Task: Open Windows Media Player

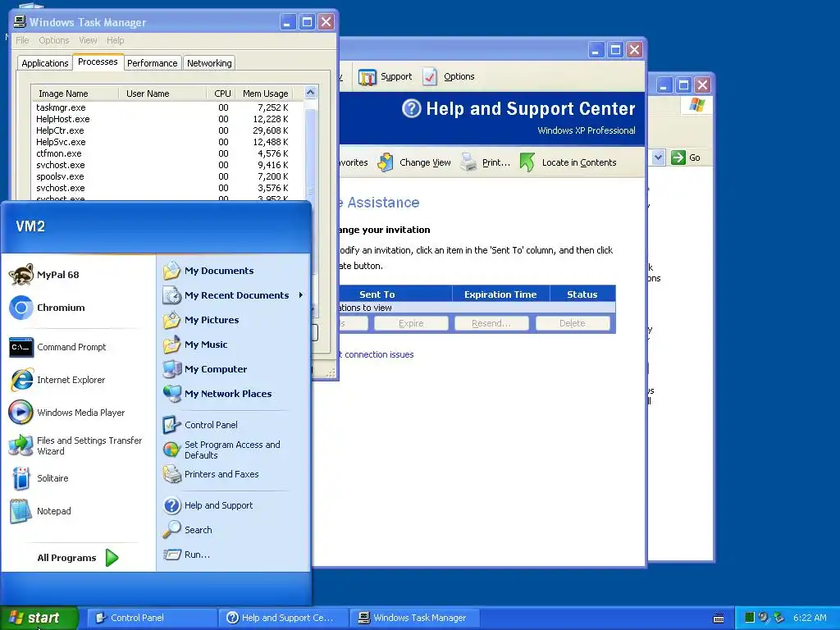Action: [67, 413]
